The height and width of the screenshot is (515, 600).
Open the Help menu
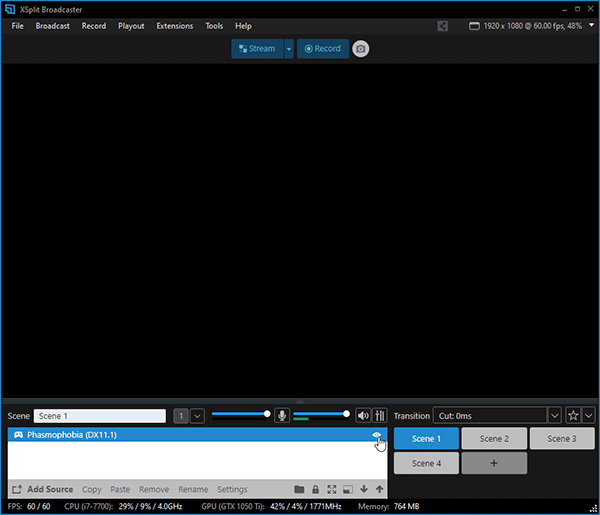[x=243, y=26]
